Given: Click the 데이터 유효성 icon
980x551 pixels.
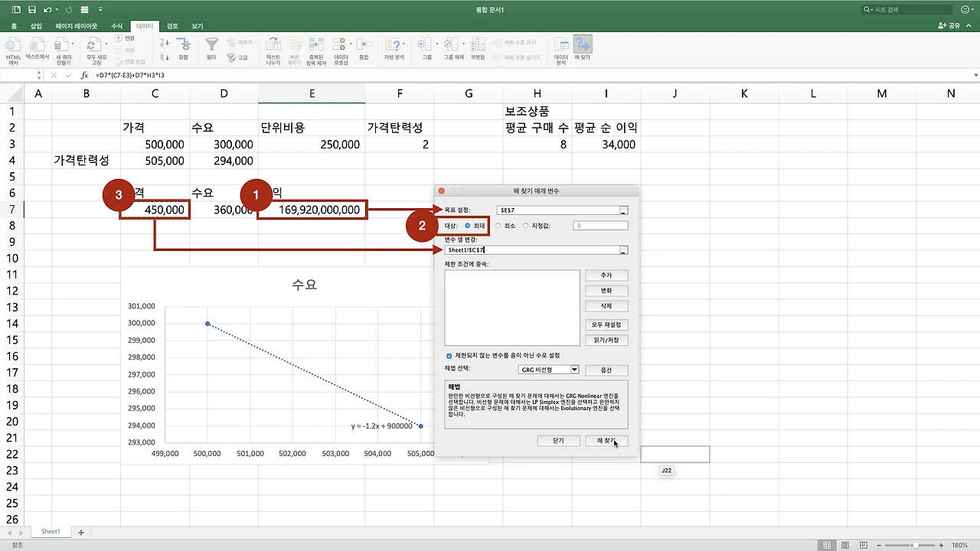Looking at the screenshot, I should pos(340,45).
